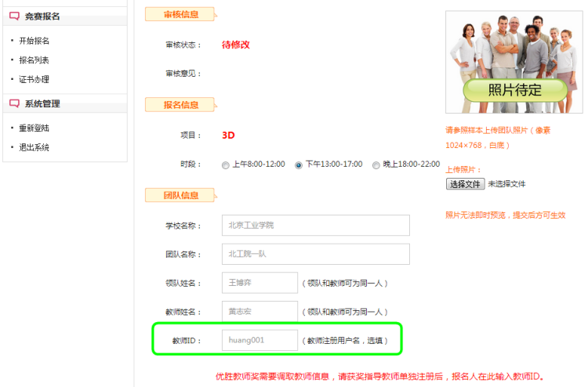The height and width of the screenshot is (387, 588).
Task: Click the 教师ID input field
Action: pos(260,341)
